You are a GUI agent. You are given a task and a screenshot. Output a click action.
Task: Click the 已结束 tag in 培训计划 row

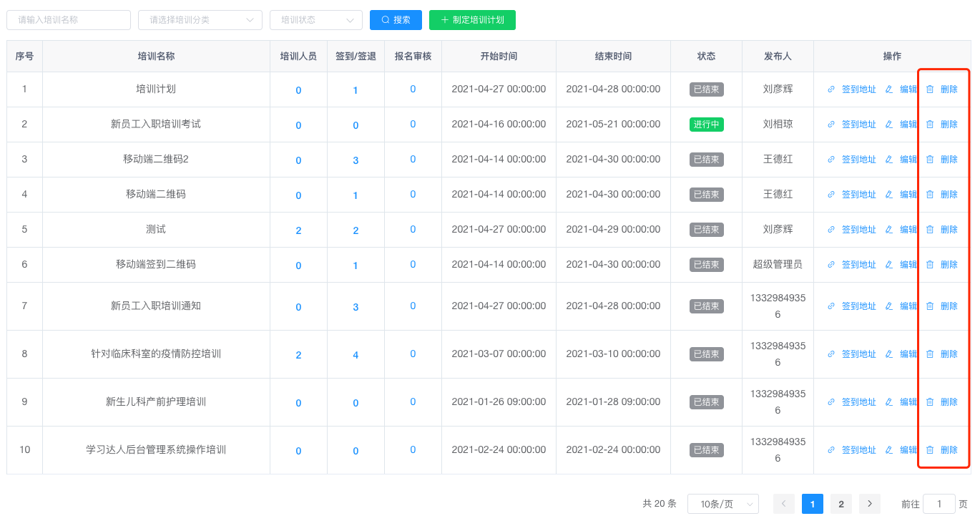click(707, 89)
